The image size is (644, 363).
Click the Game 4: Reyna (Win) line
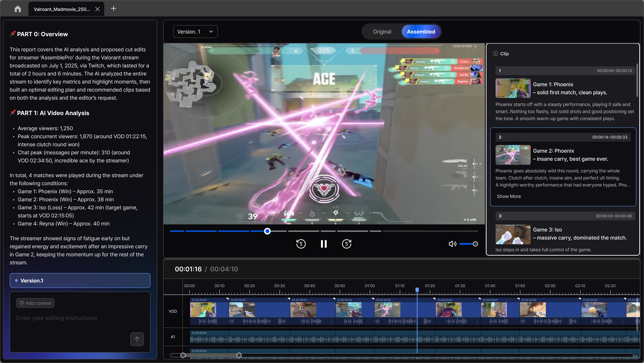[63, 224]
